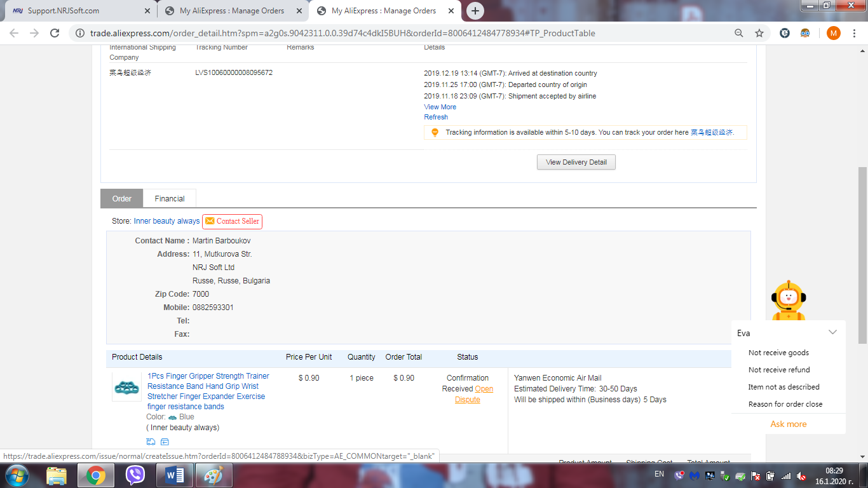Bookmark this page with star icon
Image resolution: width=868 pixels, height=488 pixels.
(759, 33)
